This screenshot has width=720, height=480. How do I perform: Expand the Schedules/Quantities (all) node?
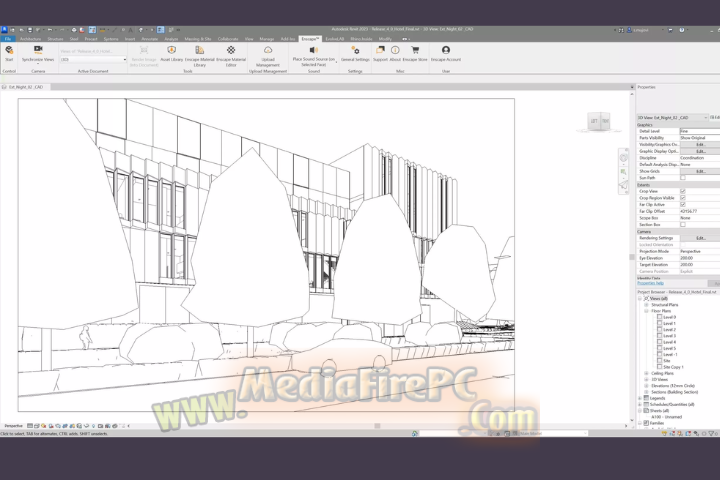(640, 405)
